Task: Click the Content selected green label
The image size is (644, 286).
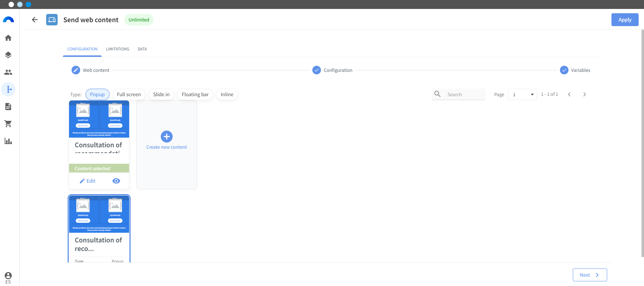Action: [99, 168]
